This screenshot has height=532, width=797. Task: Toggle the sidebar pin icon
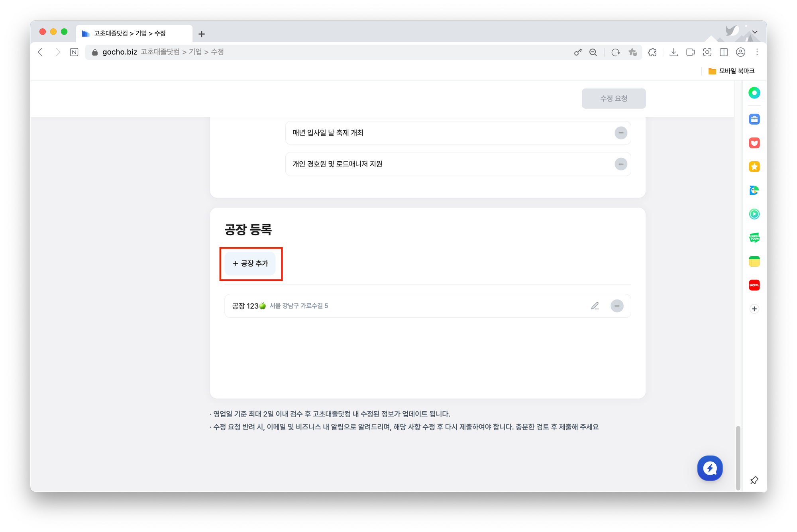tap(754, 480)
